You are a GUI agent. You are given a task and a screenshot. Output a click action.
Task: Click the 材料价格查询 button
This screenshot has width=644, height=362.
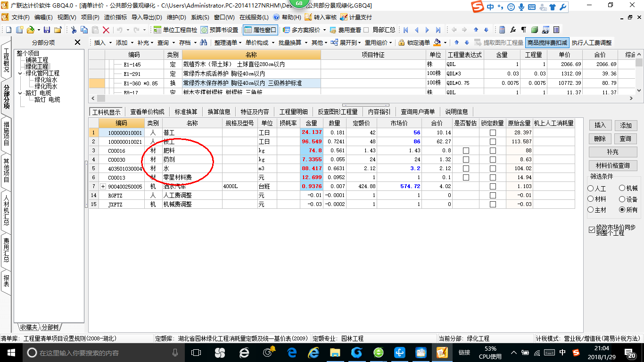click(x=613, y=165)
